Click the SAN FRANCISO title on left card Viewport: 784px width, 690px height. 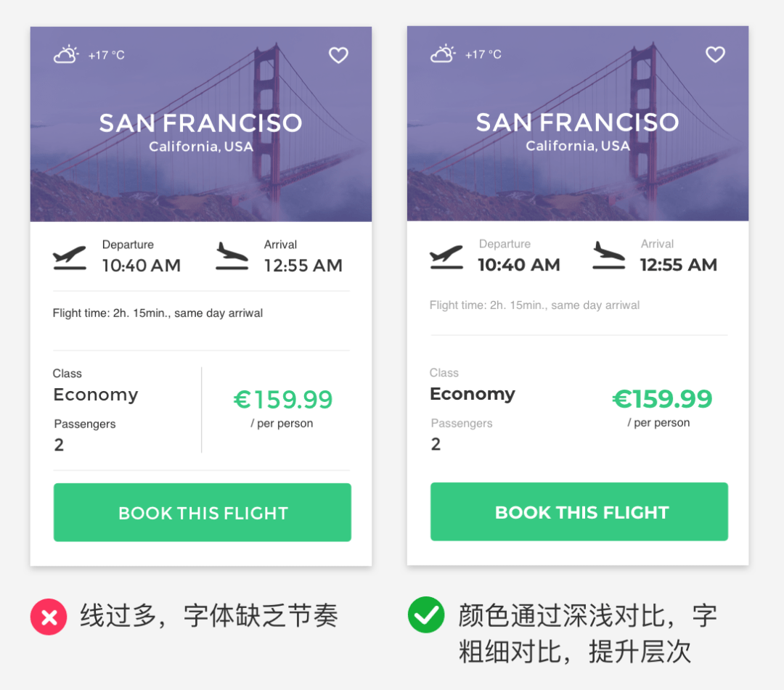pyautogui.click(x=201, y=123)
